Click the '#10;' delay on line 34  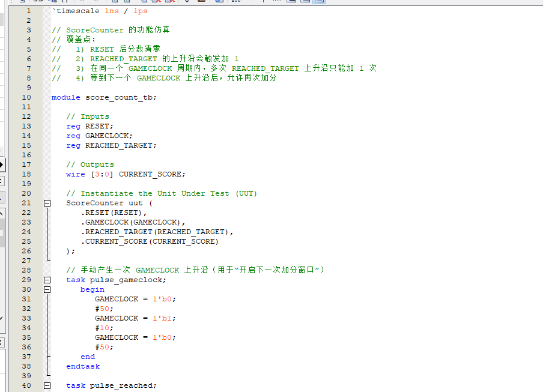105,328
